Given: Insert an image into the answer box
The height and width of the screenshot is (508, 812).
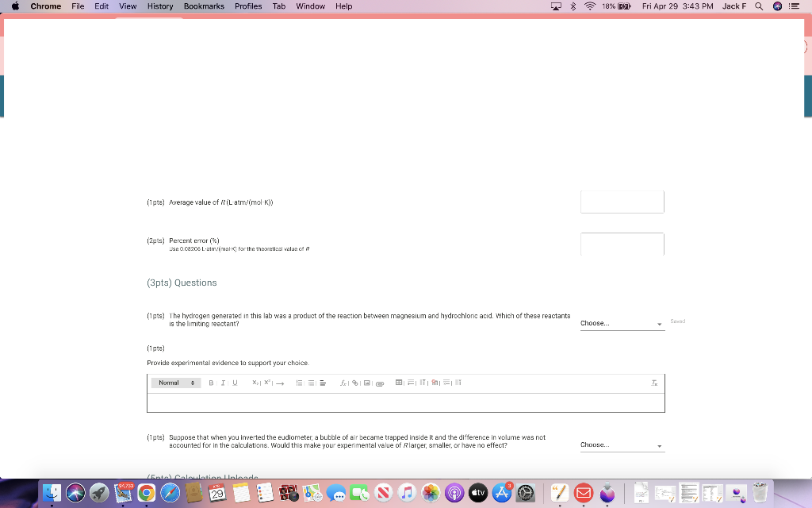Looking at the screenshot, I should (366, 383).
